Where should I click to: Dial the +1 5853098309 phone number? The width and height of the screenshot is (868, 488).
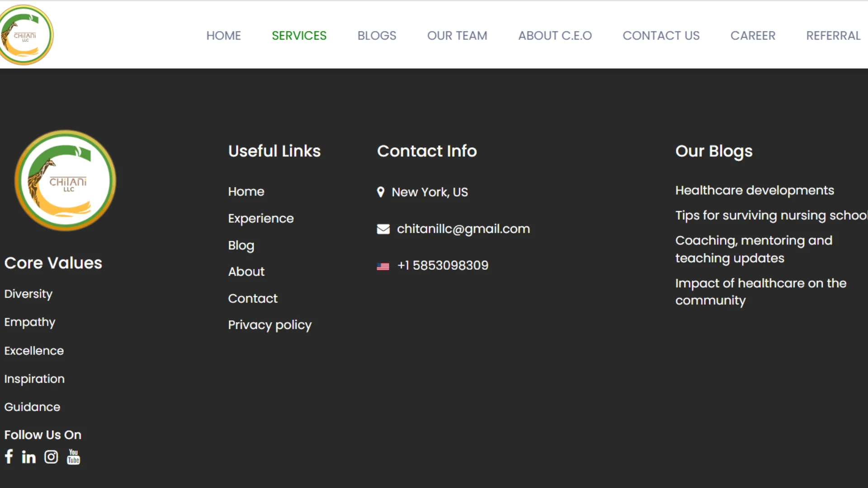[x=443, y=265]
